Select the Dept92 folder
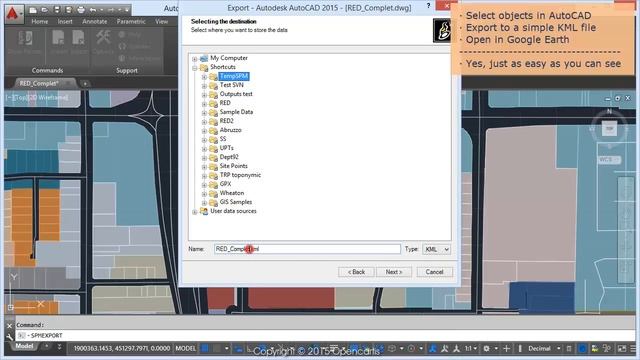The width and height of the screenshot is (640, 360). [229, 157]
